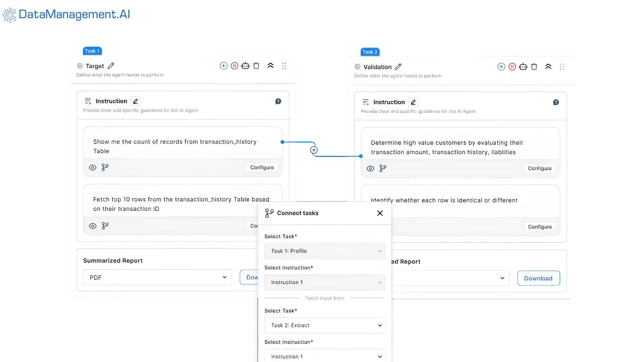Viewport: 644px width, 362px height.
Task: Click the Target task circular icon
Action: pyautogui.click(x=80, y=66)
